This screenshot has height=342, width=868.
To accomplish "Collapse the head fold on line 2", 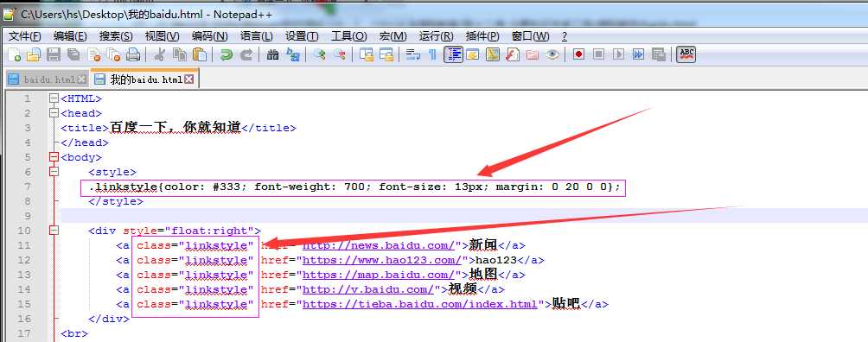I will tap(53, 113).
